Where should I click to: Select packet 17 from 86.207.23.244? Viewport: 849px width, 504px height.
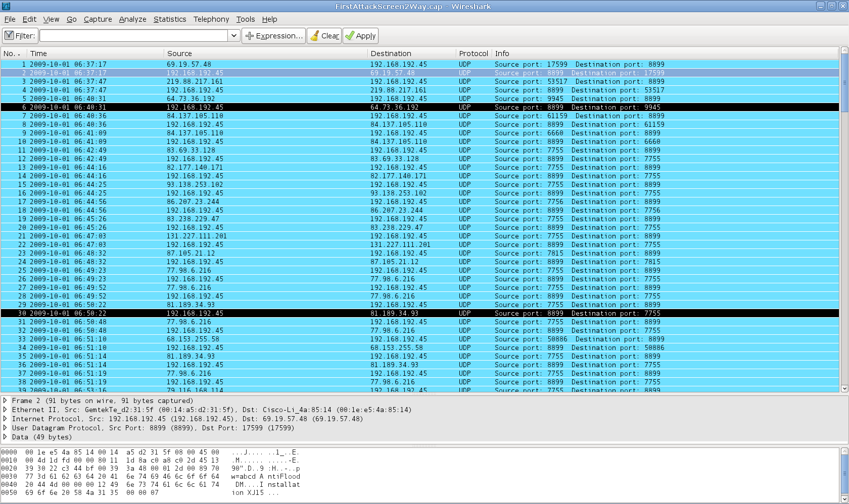[419, 201]
